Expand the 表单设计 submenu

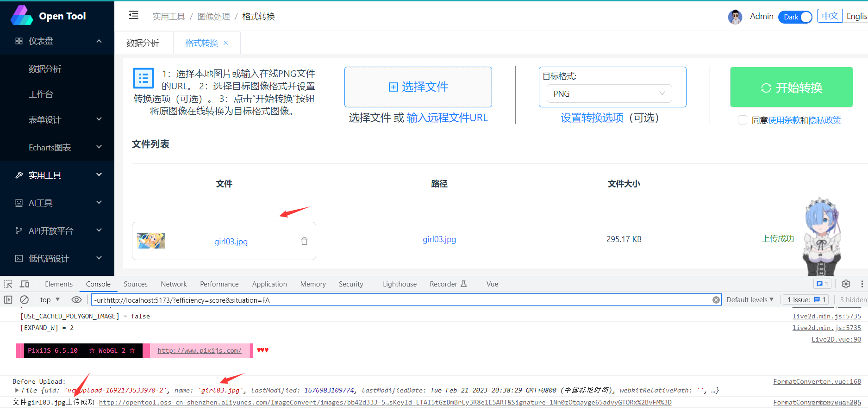[x=99, y=119]
